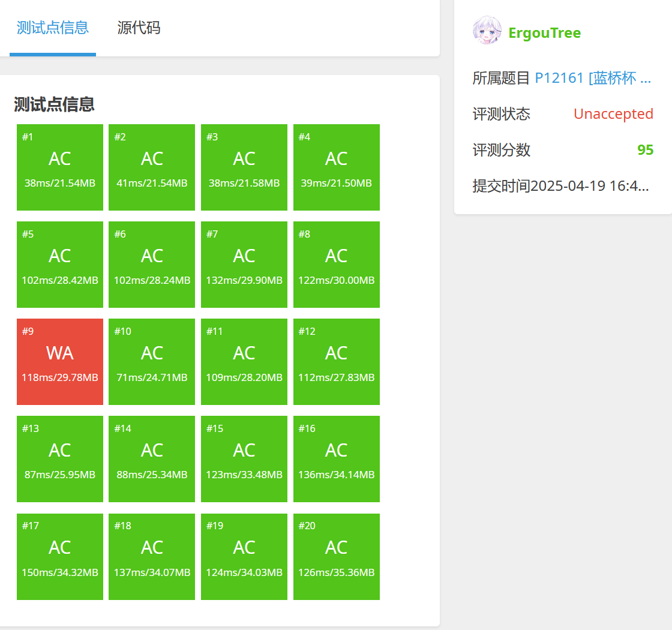The width and height of the screenshot is (672, 630).
Task: Click the Unaccepted status text
Action: pyautogui.click(x=613, y=114)
